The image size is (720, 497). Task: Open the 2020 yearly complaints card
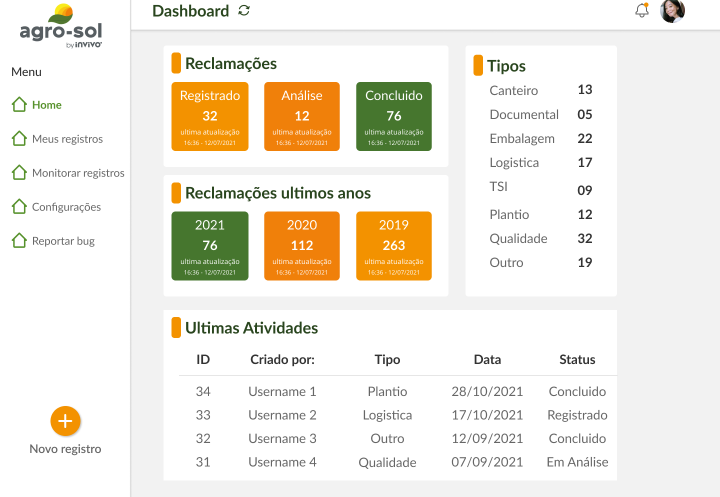[x=302, y=246]
